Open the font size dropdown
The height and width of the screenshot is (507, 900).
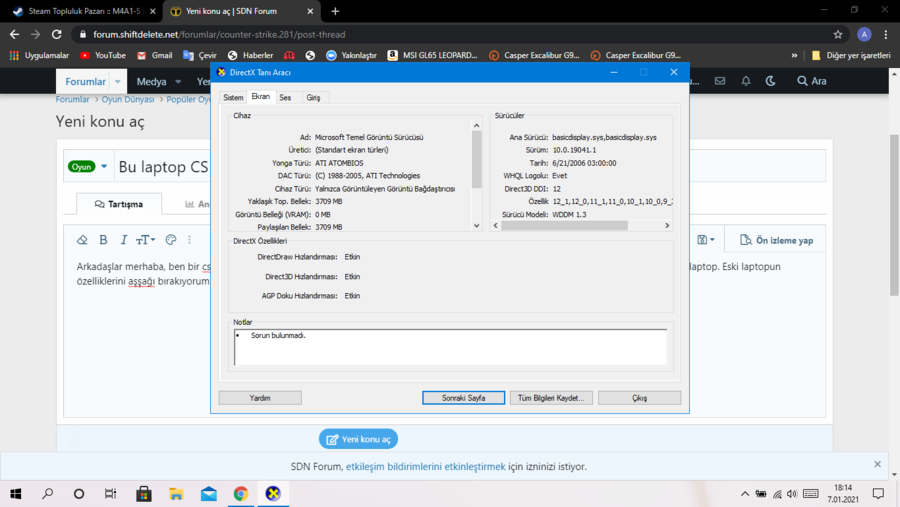pyautogui.click(x=145, y=240)
